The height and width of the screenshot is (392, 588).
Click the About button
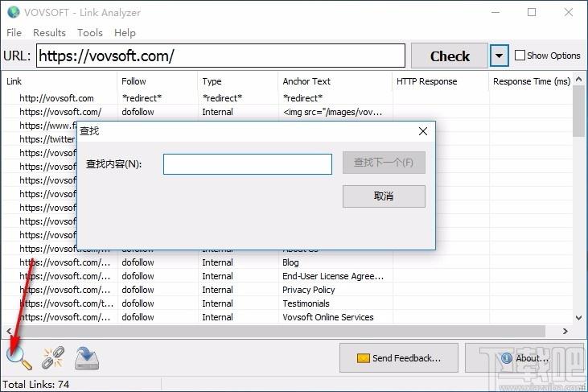[x=524, y=358]
